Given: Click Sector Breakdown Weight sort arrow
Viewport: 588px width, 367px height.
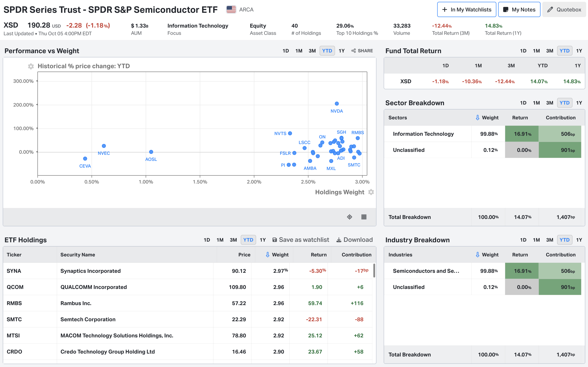Looking at the screenshot, I should [x=478, y=118].
